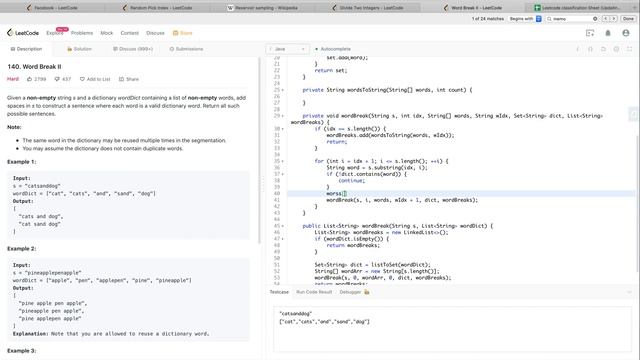Screen dimensions: 640x360
Task: Open the Discuss (999+) tab
Action: pos(133,49)
